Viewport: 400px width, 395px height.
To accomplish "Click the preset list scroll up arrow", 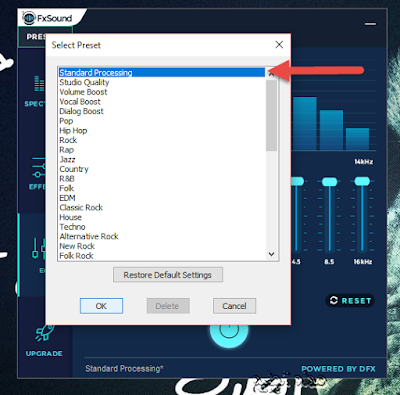I will coord(272,74).
